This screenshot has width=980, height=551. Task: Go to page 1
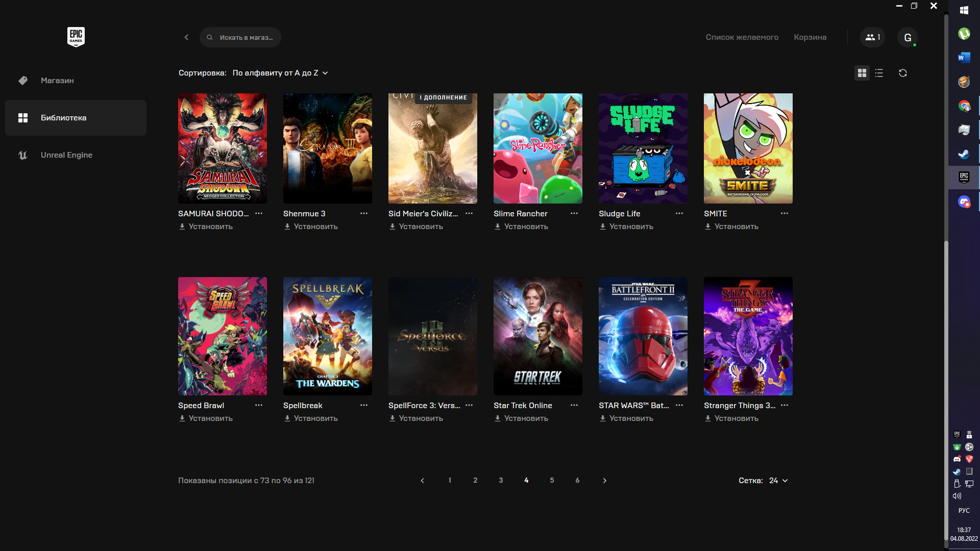coord(450,481)
